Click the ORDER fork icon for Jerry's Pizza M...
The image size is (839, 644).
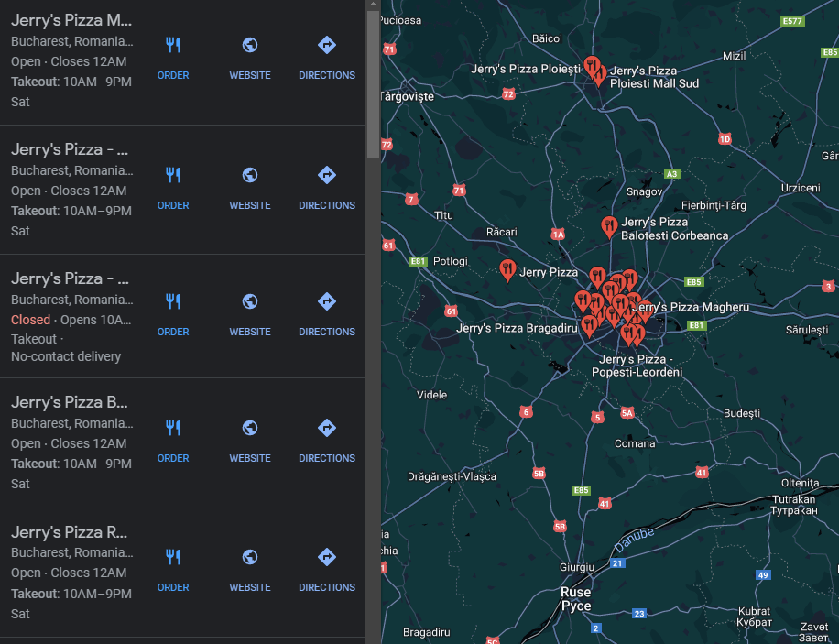[173, 45]
